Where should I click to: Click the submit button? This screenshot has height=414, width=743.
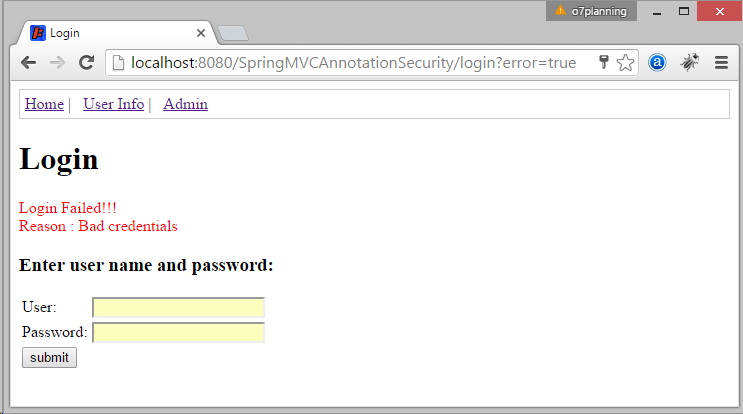coord(49,358)
